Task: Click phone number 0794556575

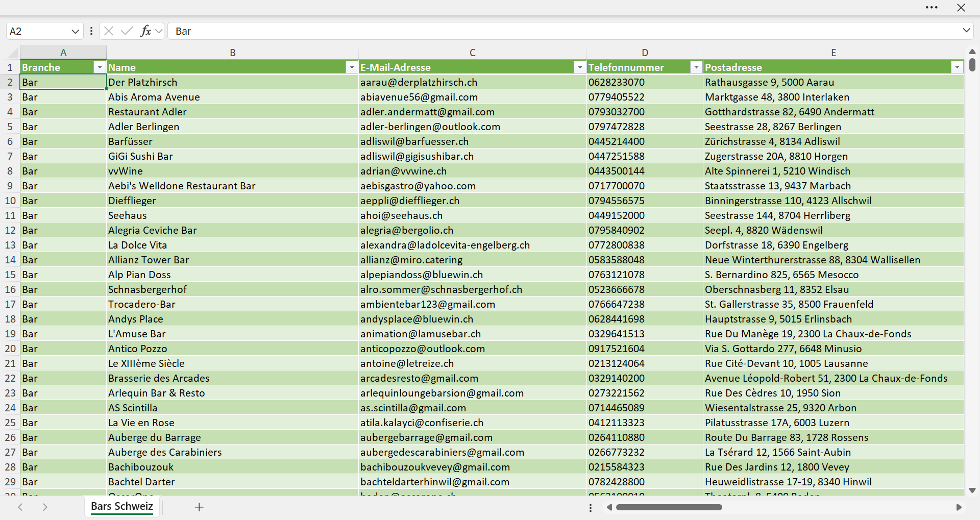Action: tap(645, 201)
